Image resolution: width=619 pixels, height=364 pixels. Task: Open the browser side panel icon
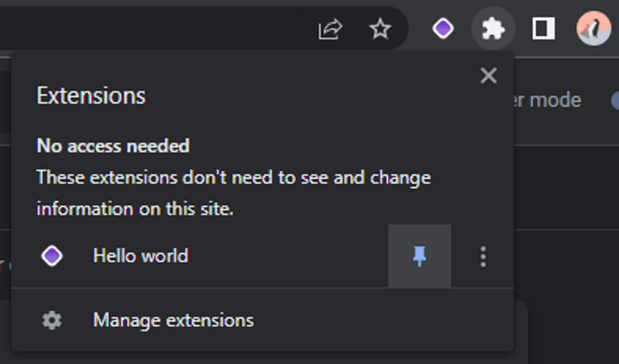click(544, 29)
